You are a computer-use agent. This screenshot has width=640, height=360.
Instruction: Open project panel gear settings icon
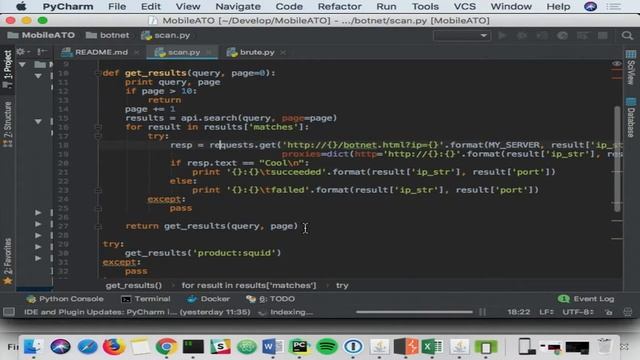[20, 51]
